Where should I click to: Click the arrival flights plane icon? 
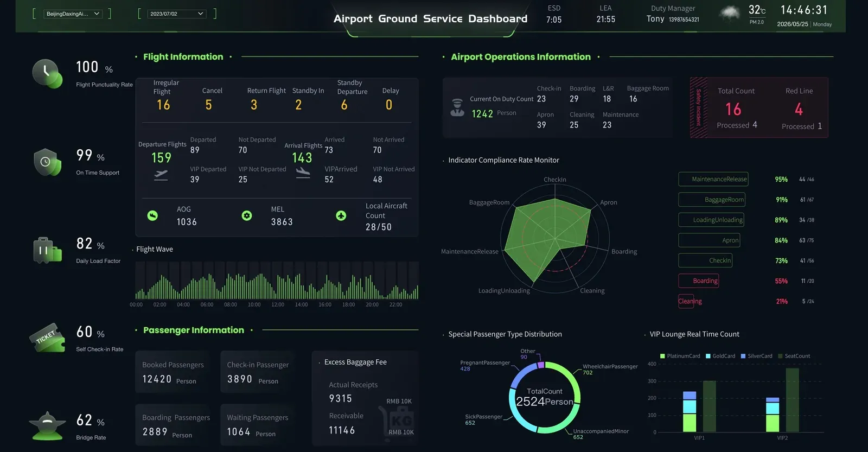click(x=303, y=173)
